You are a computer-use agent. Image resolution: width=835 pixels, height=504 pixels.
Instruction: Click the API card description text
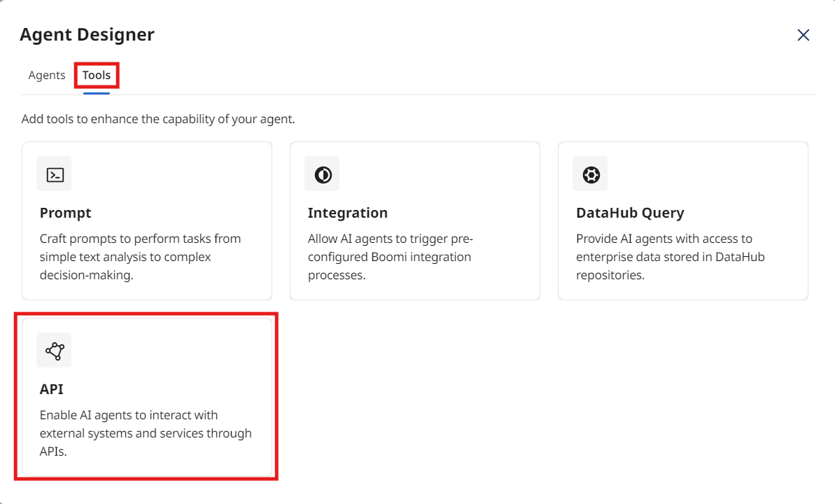point(143,433)
